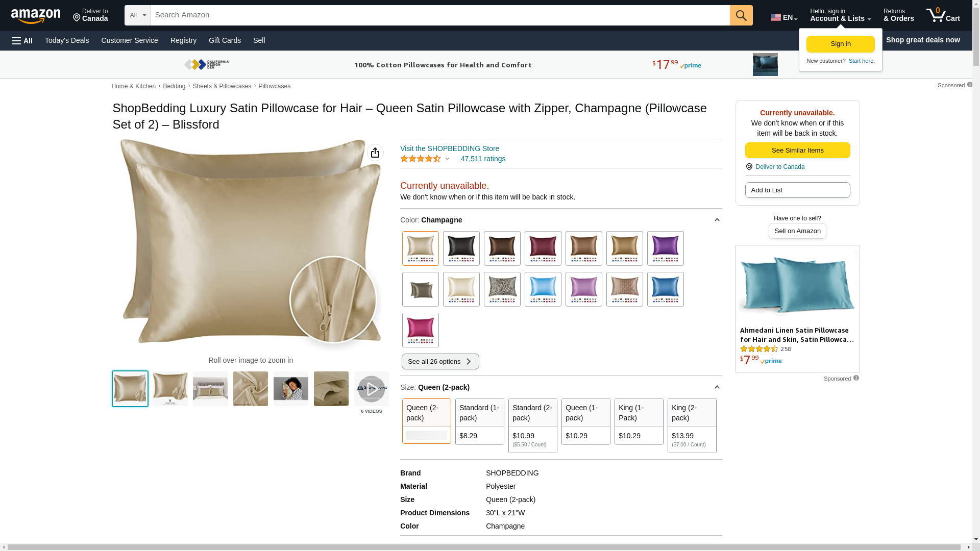The height and width of the screenshot is (551, 980).
Task: Click the share icon on product image
Action: (x=375, y=153)
